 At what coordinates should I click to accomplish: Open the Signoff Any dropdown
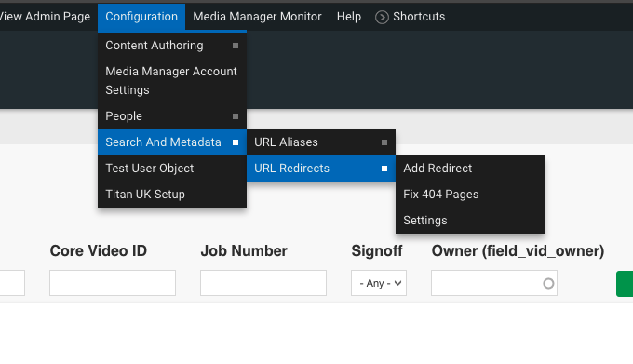pyautogui.click(x=379, y=283)
